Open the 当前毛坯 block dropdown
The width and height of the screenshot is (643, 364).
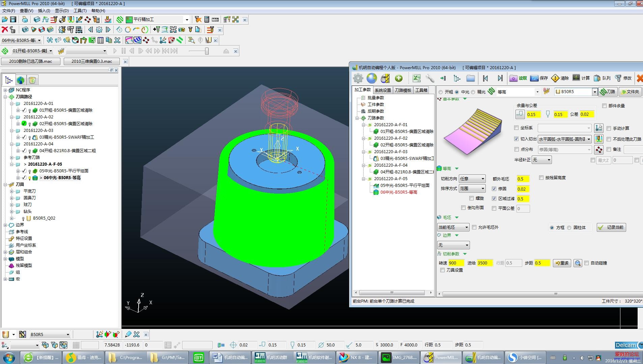pyautogui.click(x=453, y=227)
